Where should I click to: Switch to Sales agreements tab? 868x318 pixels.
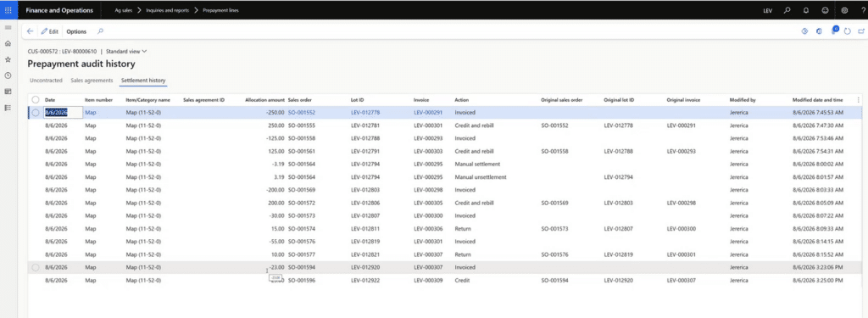92,81
